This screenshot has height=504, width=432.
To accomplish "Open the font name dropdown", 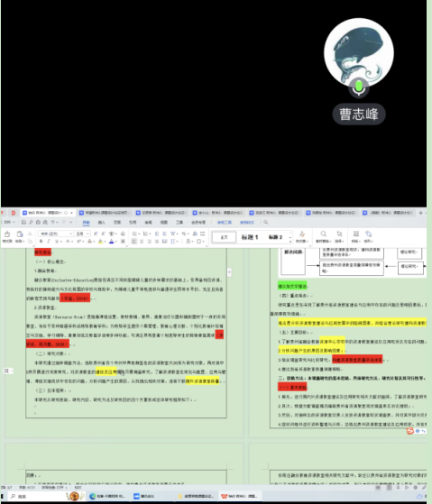I will (56, 234).
